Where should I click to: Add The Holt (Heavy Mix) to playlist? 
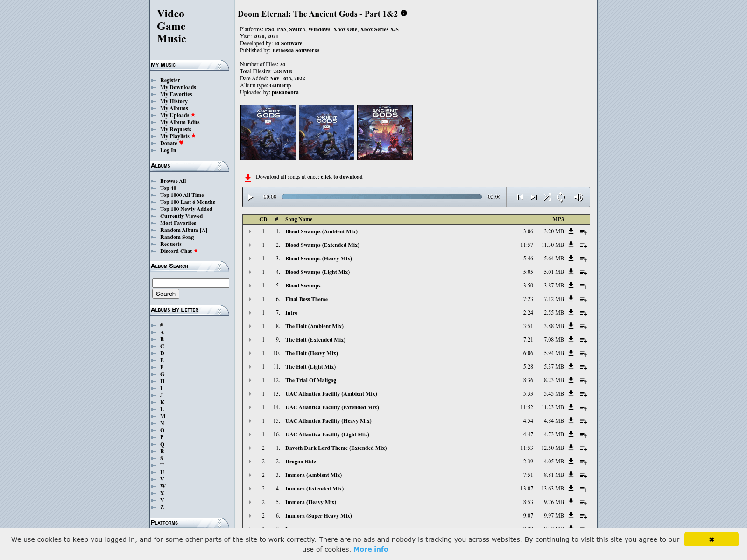[x=583, y=354]
